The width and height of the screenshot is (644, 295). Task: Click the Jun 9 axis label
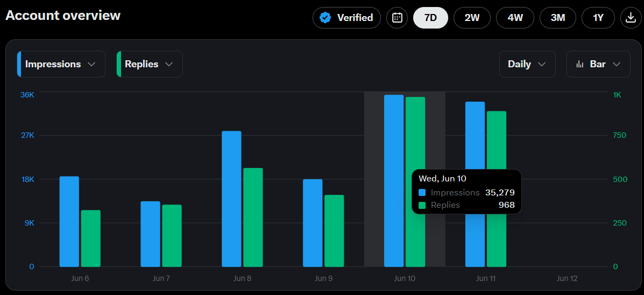click(x=324, y=278)
